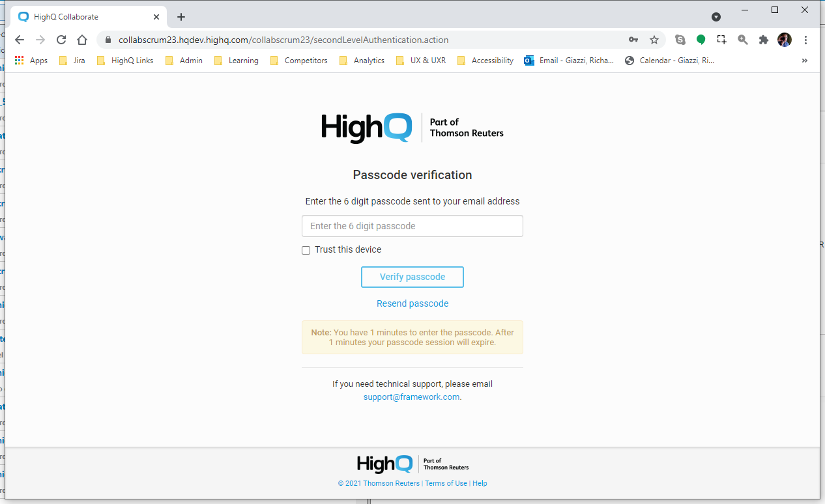The width and height of the screenshot is (825, 504).
Task: Open the Apps grid shortcut
Action: click(x=31, y=61)
